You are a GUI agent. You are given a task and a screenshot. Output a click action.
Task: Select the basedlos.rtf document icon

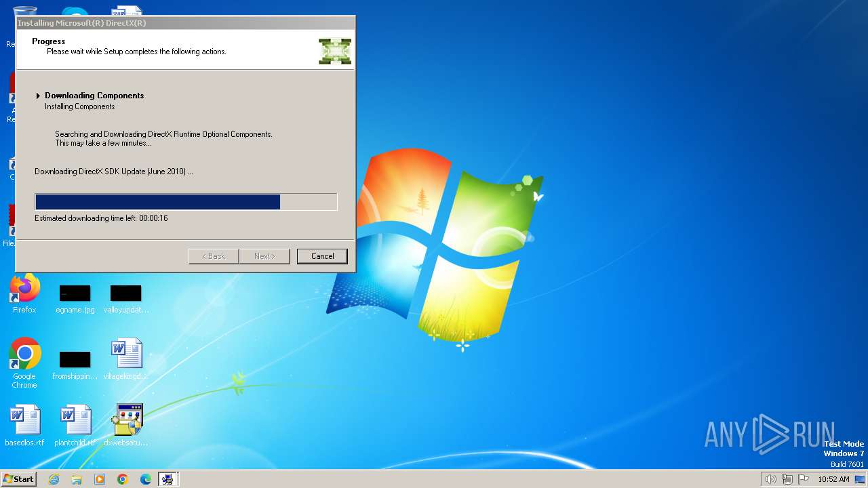tap(24, 426)
